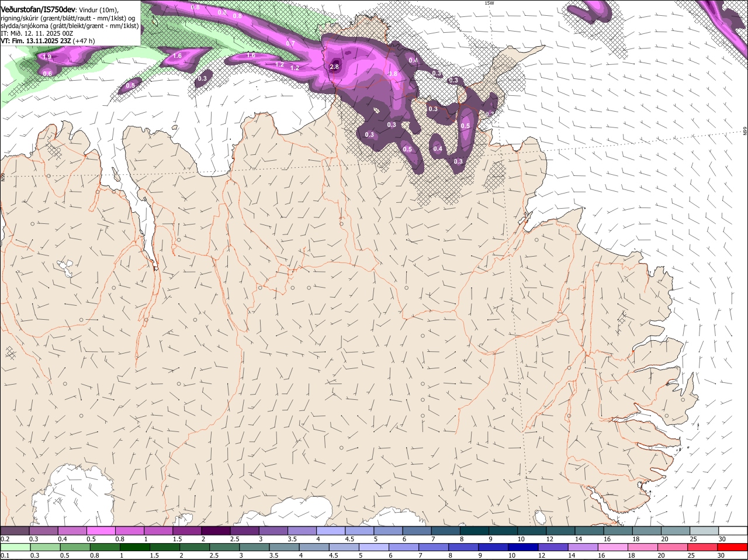Click the 'VT: Fim. 13.11.2025 23Z (+47 h)' line

[x=48, y=41]
